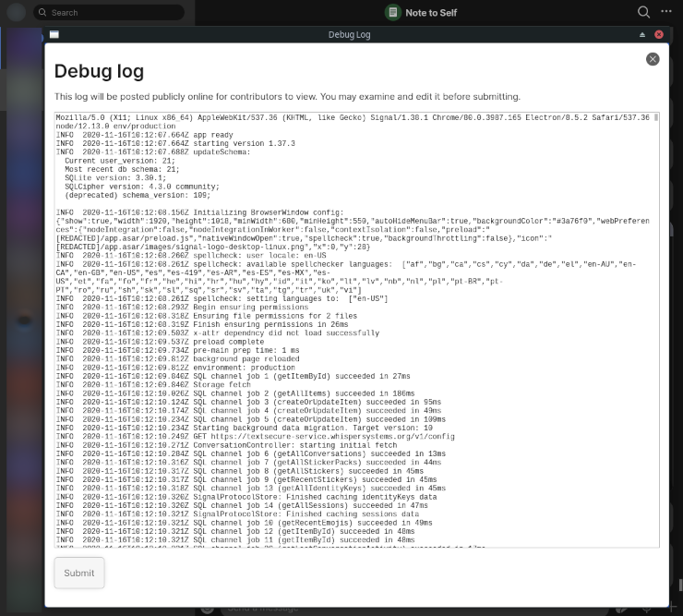Image resolution: width=683 pixels, height=616 pixels.
Task: Click the 'background page reloaded' log line
Action: click(x=177, y=358)
